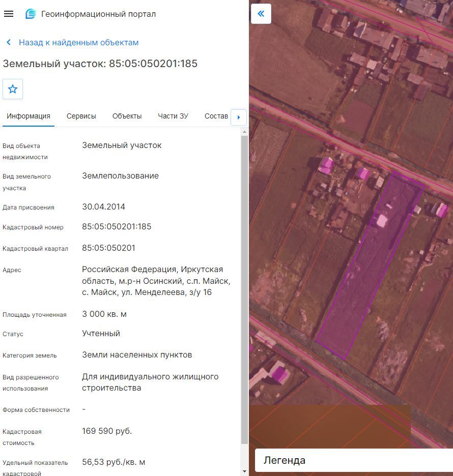Switch to the Сервисы tab
453x476 pixels.
tap(81, 116)
